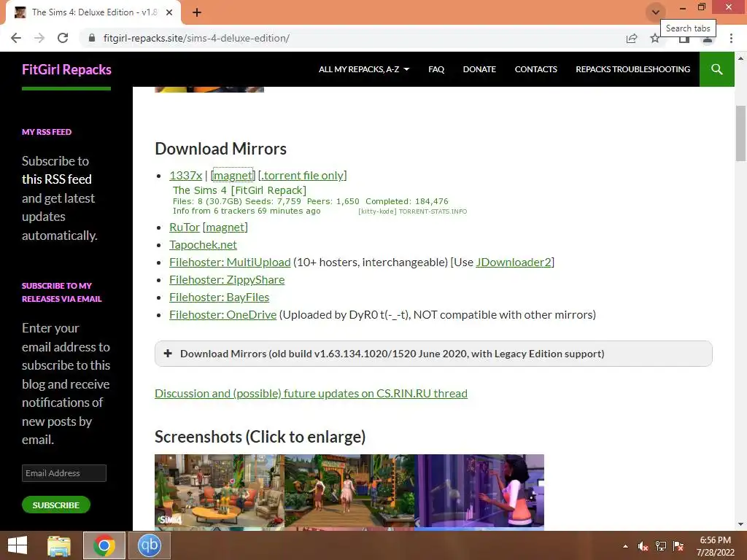Screen dimensions: 747x560
Task: Click Chrome icon in taskbar
Action: tap(104, 545)
